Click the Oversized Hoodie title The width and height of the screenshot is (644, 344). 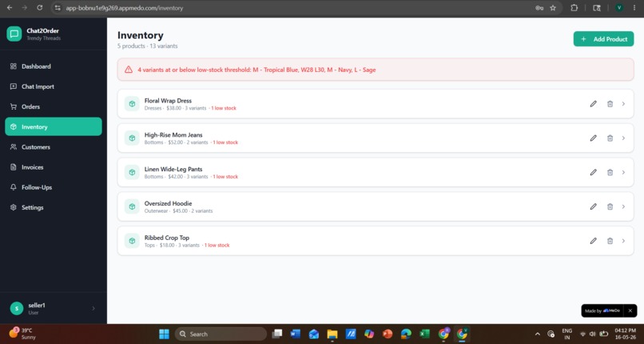point(168,203)
